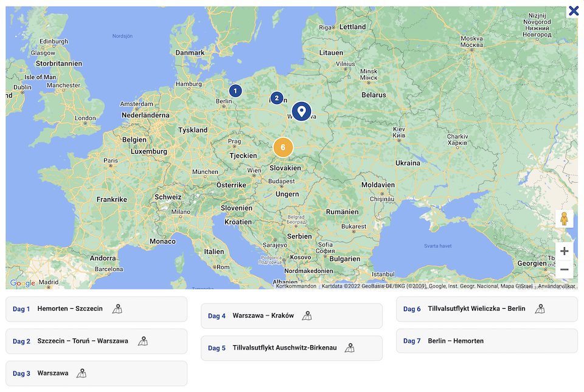Open Dag 4 Warszawa – Kraków row
The height and width of the screenshot is (392, 584).
pos(291,316)
